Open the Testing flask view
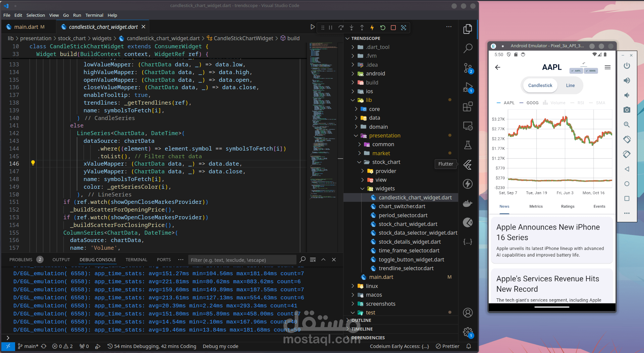 coord(468,145)
